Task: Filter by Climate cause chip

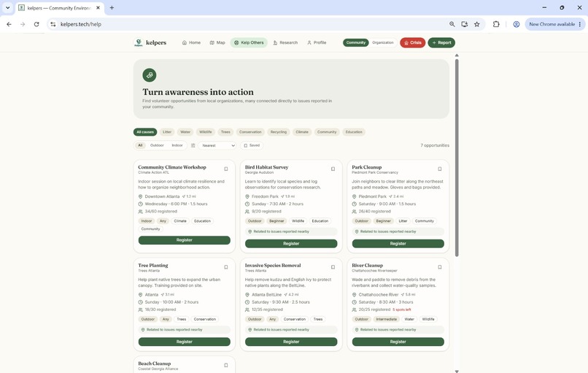Action: (x=302, y=132)
